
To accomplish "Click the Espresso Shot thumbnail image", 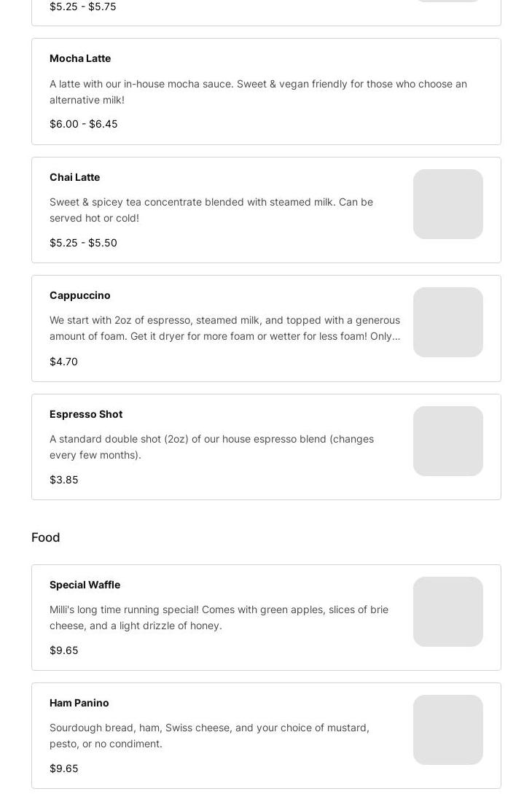I will [447, 441].
